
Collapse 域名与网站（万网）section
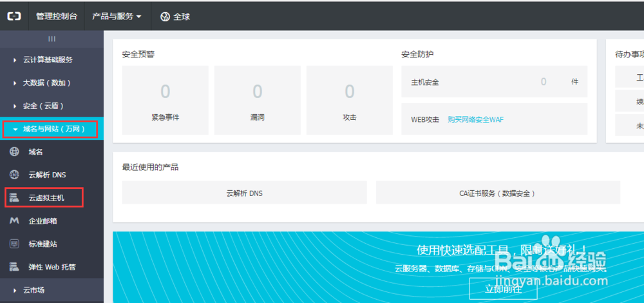coord(52,129)
